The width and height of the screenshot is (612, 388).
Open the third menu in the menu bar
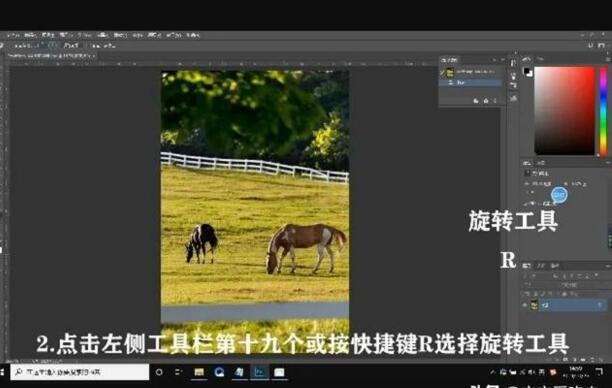click(x=48, y=35)
